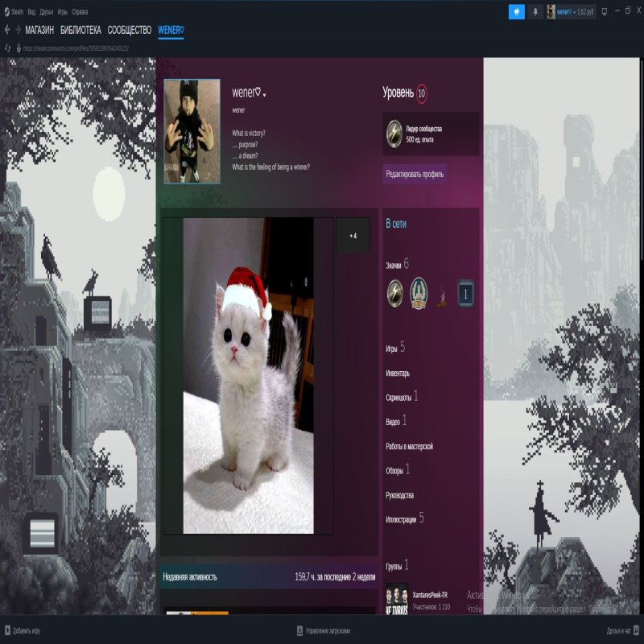Go back with the left arrow
This screenshot has width=644, height=644.
tap(7, 30)
